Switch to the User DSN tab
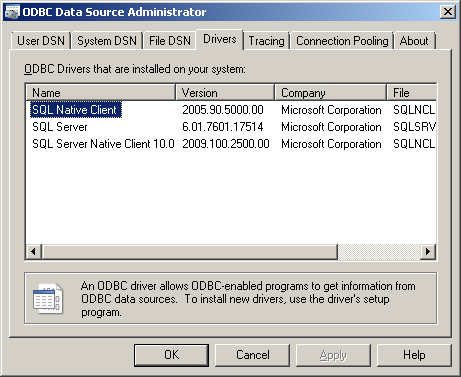This screenshot has width=461, height=377. 41,41
